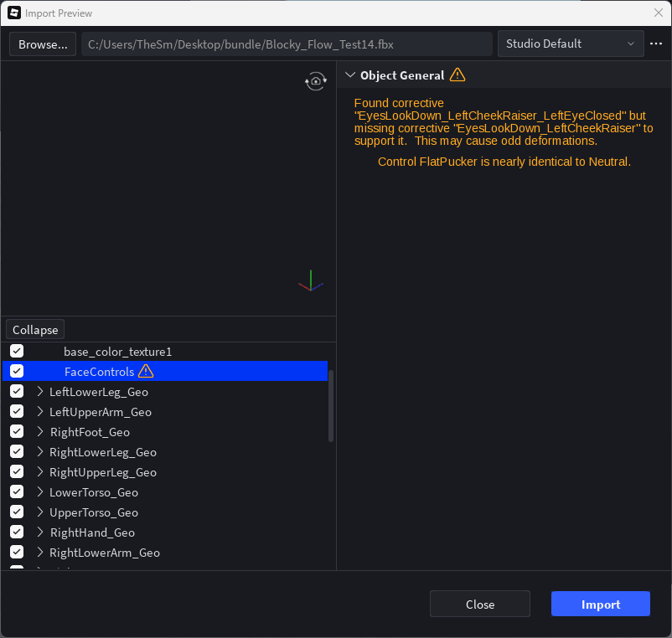Toggle the RightLowerArm_Geo checkbox
672x638 pixels.
click(x=17, y=553)
